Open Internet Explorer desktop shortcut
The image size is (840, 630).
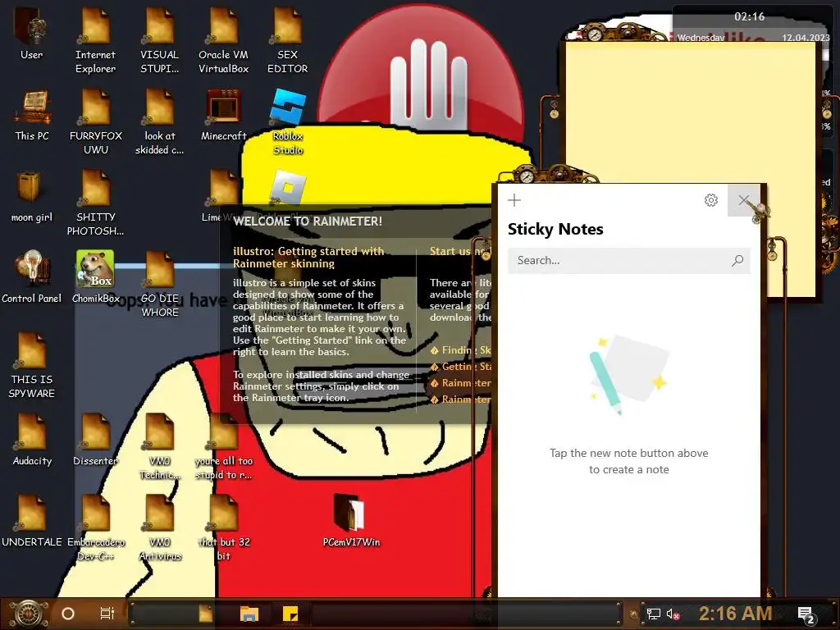point(95,39)
